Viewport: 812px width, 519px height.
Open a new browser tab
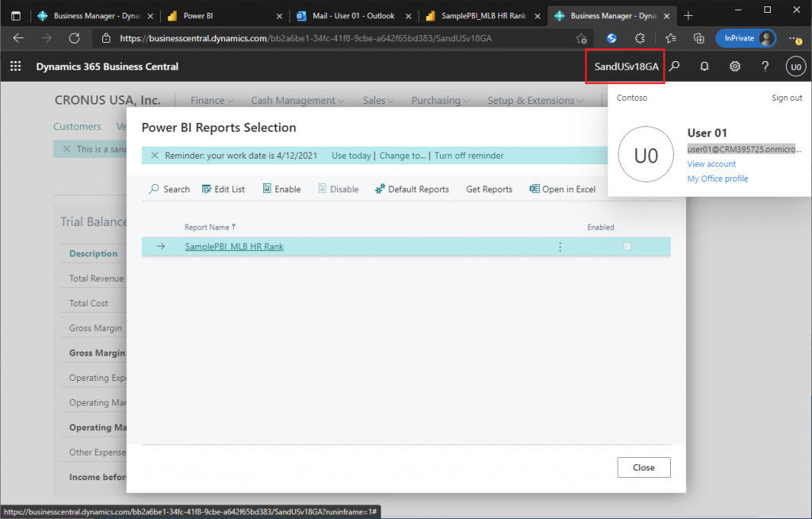pyautogui.click(x=688, y=16)
